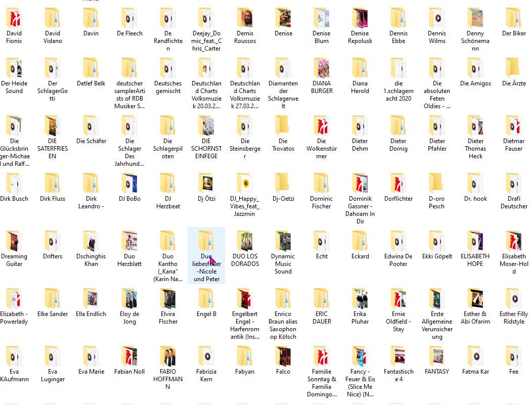This screenshot has width=532, height=405.
Task: Select the 'Der Biker' label
Action: coord(514,33)
